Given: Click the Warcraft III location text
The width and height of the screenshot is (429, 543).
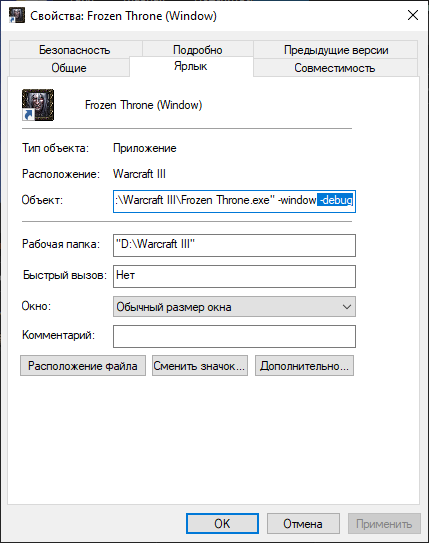Looking at the screenshot, I should pyautogui.click(x=140, y=173).
